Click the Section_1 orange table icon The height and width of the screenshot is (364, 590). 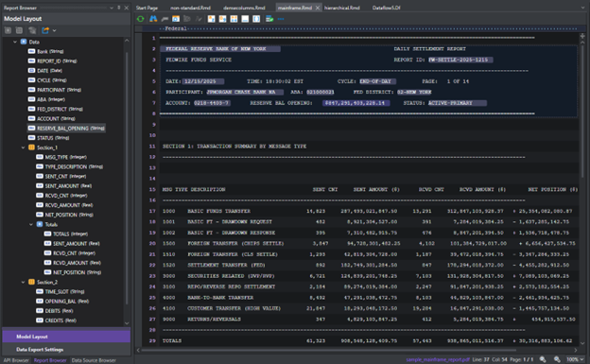point(31,147)
